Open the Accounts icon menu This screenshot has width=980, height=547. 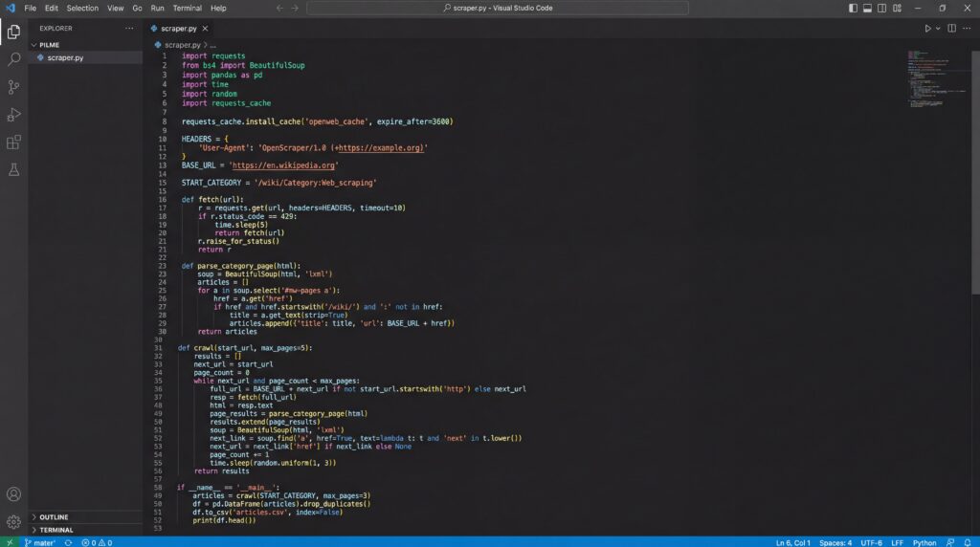tap(13, 494)
